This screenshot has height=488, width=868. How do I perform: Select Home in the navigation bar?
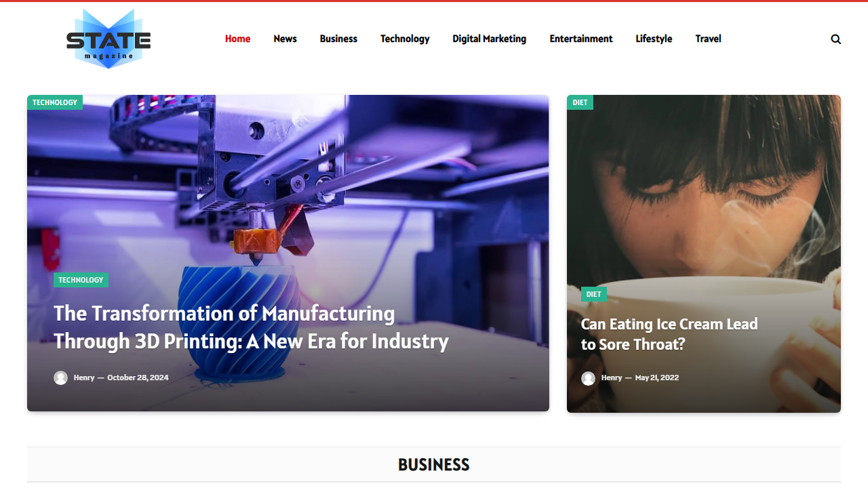(x=237, y=39)
